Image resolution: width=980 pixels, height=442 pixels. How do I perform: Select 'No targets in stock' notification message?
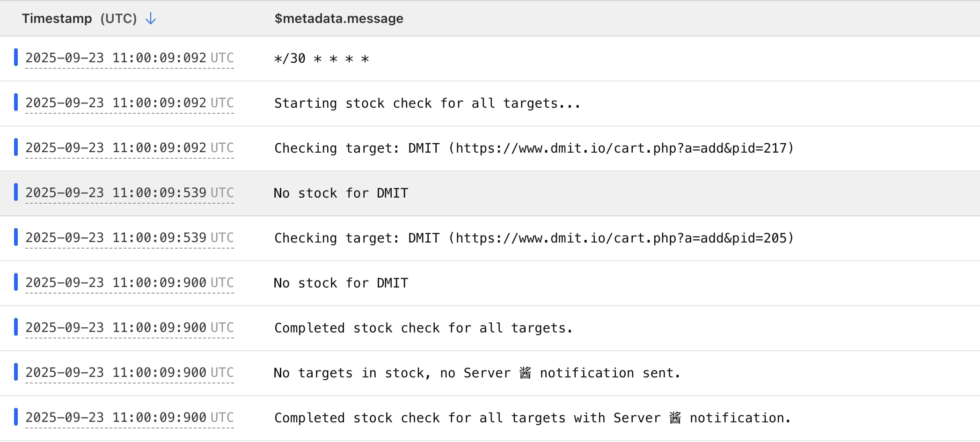(x=476, y=373)
